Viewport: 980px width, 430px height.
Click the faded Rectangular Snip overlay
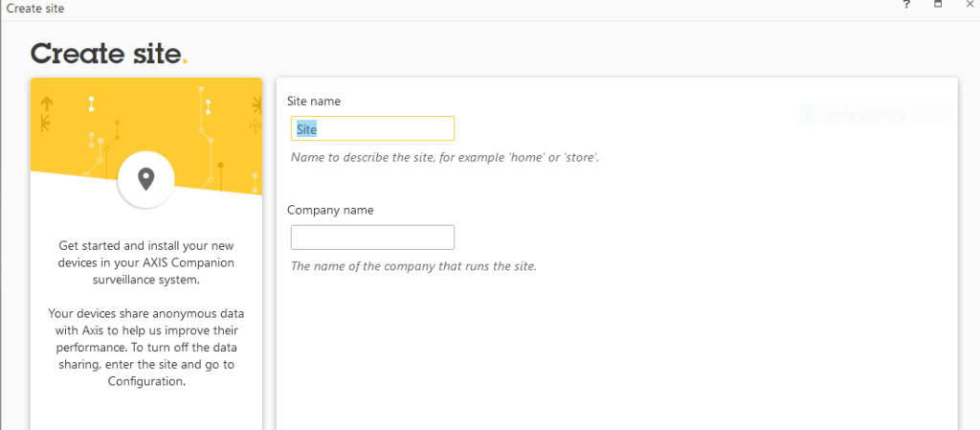tap(875, 115)
